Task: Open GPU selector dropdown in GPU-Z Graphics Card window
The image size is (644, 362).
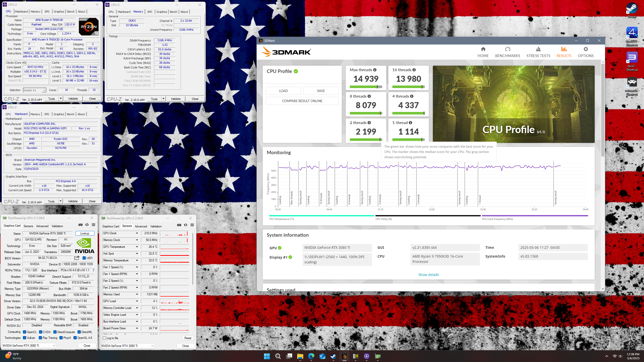Action: point(29,346)
